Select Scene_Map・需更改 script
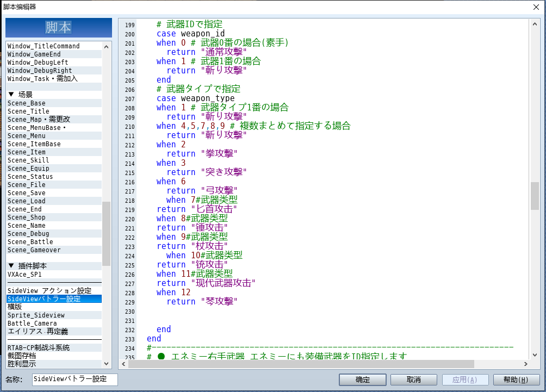The width and height of the screenshot is (546, 392). (x=54, y=120)
